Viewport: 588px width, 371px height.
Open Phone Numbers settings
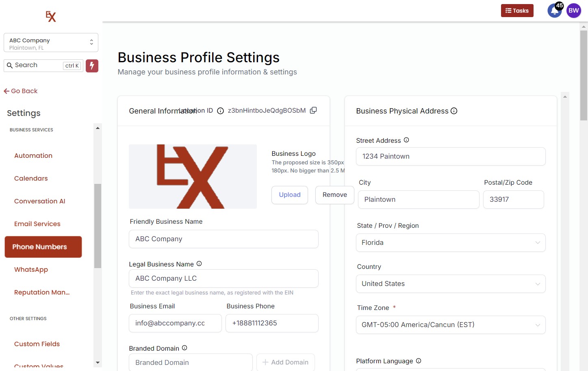pos(43,247)
